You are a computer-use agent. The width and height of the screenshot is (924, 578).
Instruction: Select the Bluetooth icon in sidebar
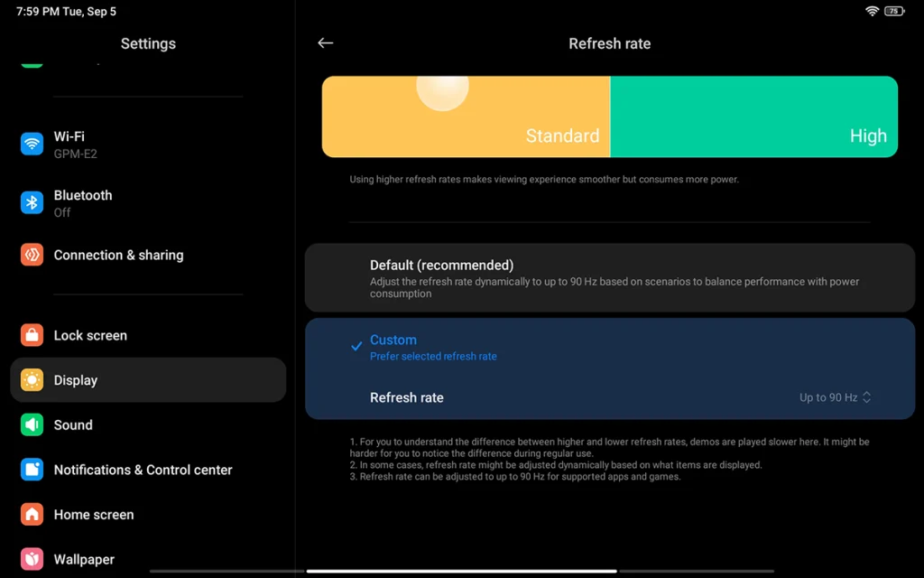click(x=32, y=203)
